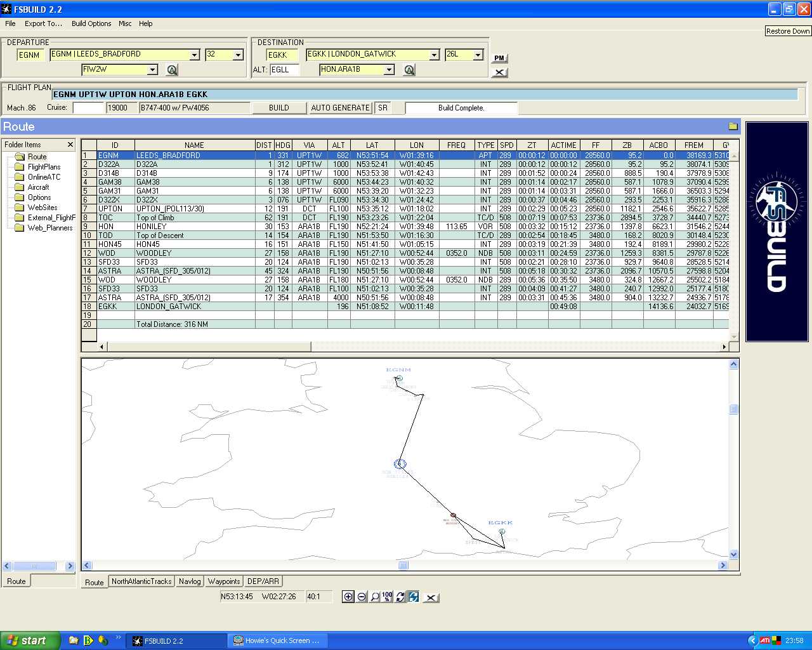Screen dimensions: 812x650
Task: Close the Folder Items panel
Action: 70,145
